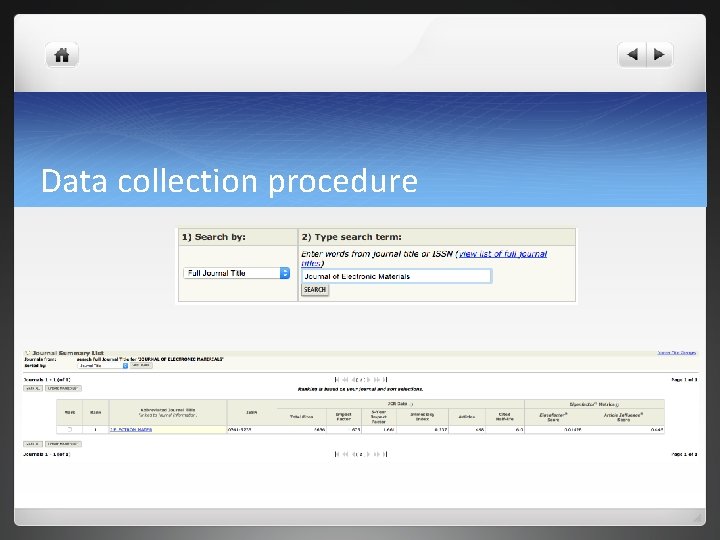Click the SEARCH button
The height and width of the screenshot is (540, 720).
tap(315, 290)
